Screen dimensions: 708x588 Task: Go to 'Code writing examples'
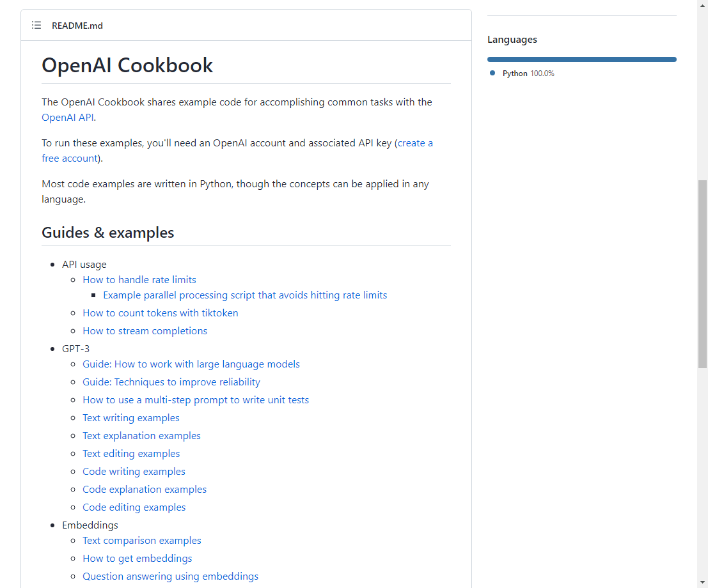[x=134, y=472]
